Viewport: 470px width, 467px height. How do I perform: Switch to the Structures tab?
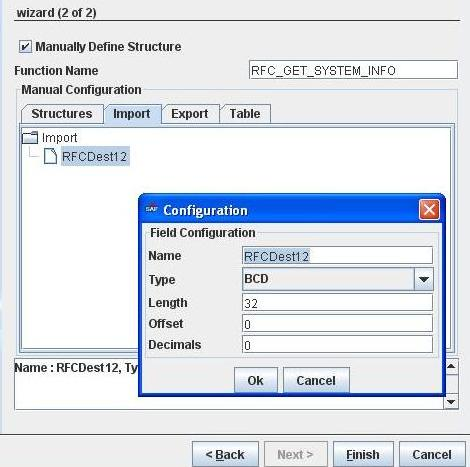tap(62, 114)
